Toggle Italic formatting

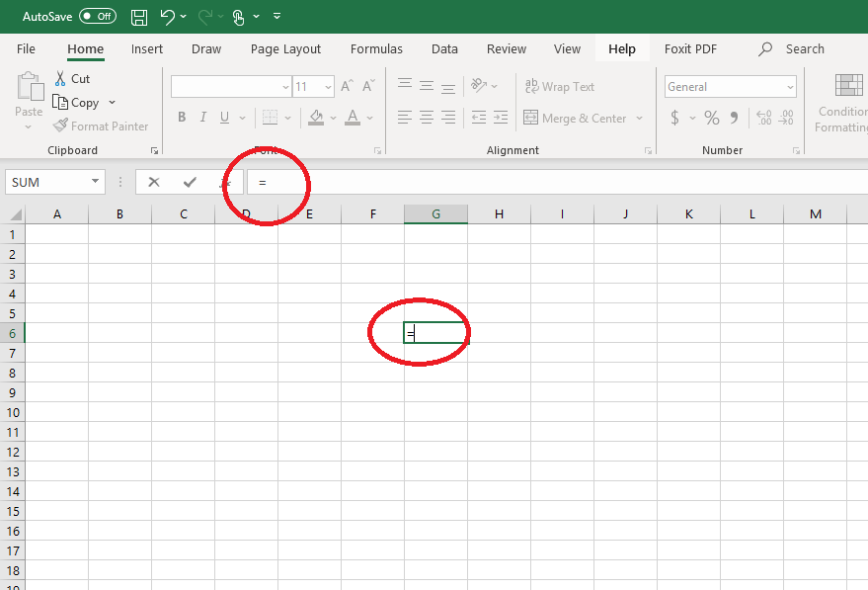click(203, 118)
